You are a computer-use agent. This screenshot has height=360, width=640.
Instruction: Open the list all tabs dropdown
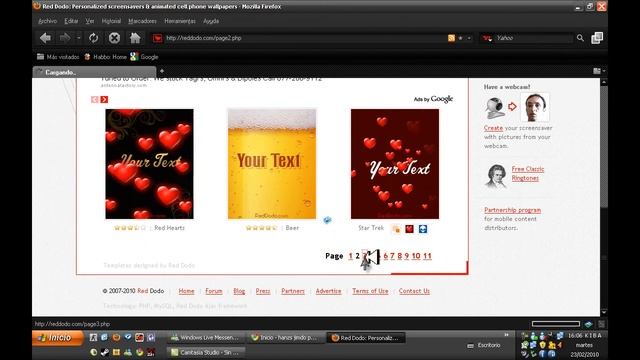coord(599,71)
